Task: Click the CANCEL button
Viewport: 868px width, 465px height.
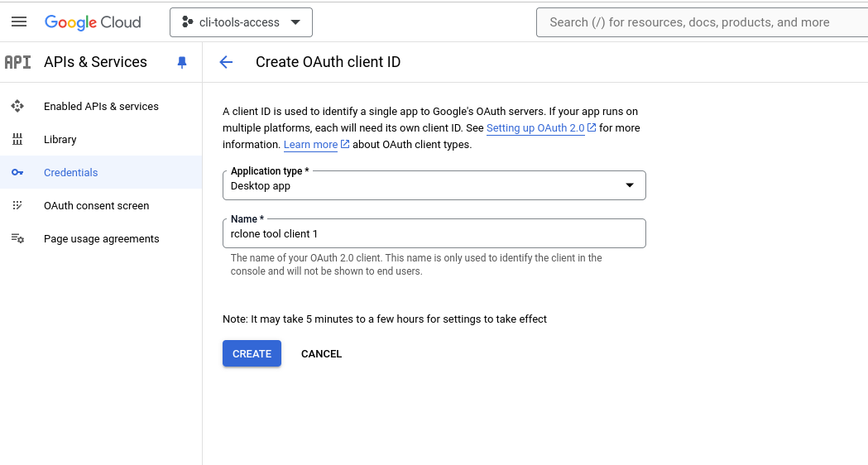Action: 321,354
